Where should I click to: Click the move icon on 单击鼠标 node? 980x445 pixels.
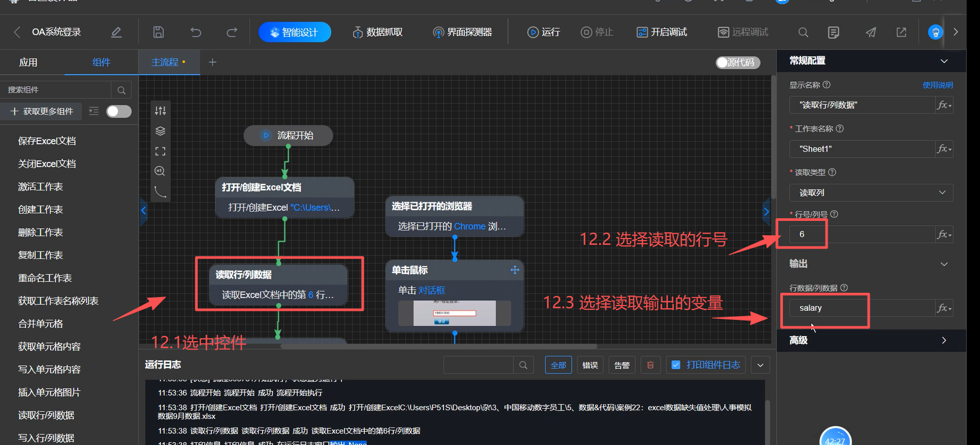tap(514, 270)
